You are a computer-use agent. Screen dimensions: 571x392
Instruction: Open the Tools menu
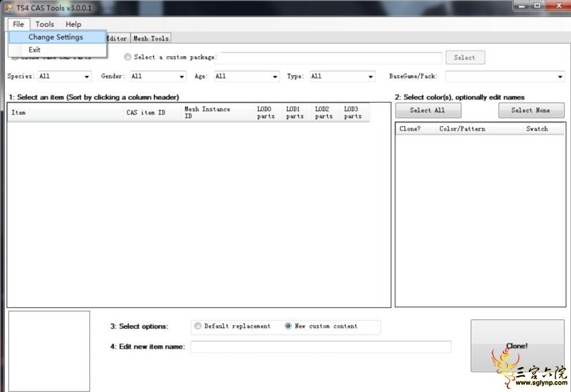click(x=45, y=24)
